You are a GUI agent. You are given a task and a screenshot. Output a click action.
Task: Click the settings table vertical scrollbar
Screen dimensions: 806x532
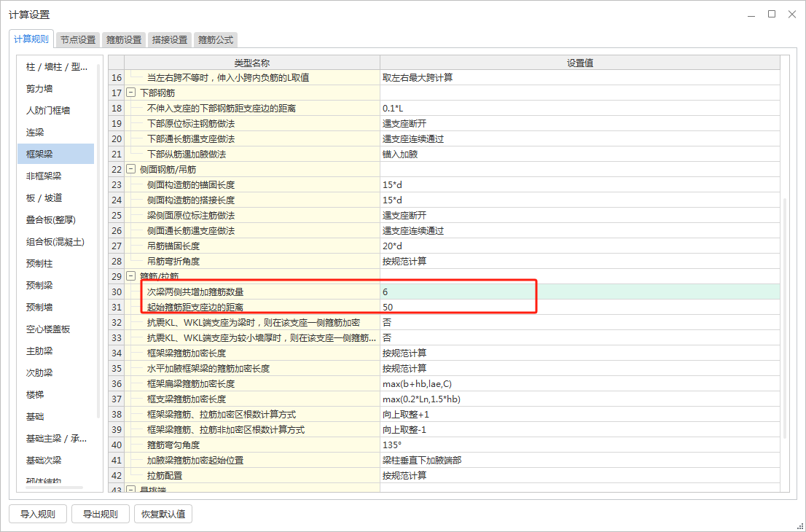coord(784,318)
